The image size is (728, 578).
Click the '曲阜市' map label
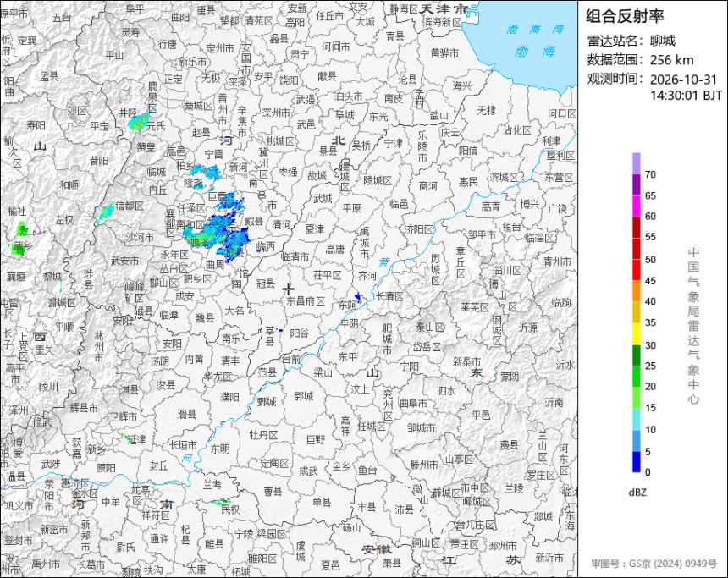coord(413,404)
